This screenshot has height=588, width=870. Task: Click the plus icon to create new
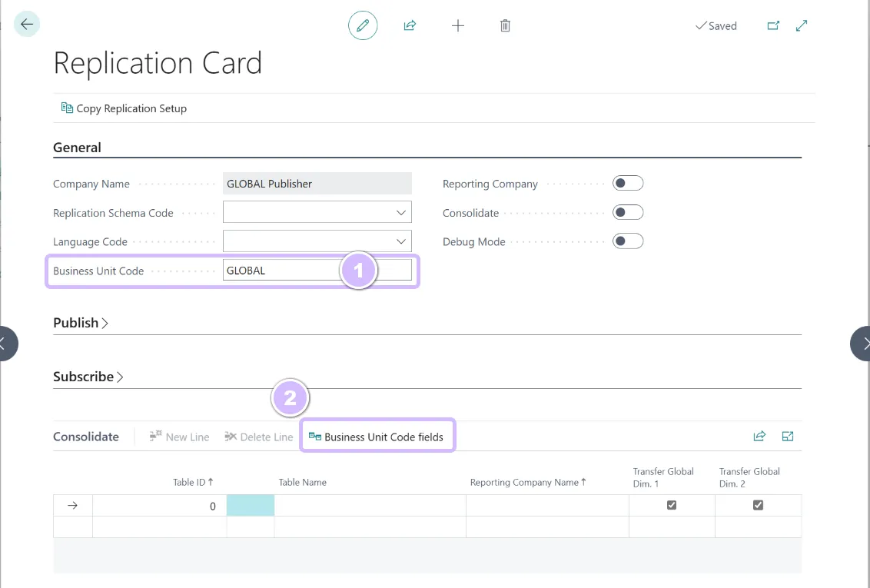458,25
